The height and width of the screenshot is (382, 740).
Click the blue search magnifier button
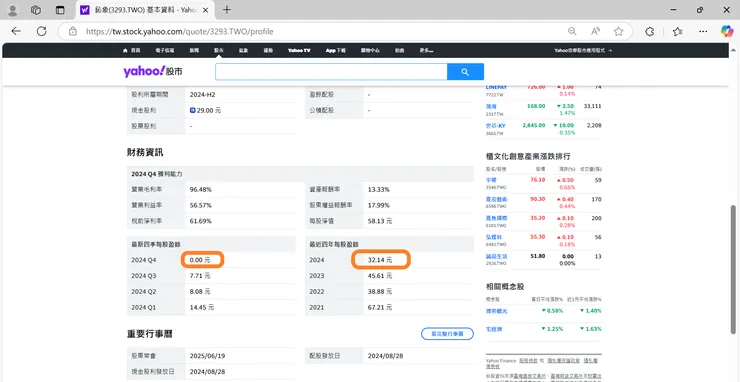[465, 72]
